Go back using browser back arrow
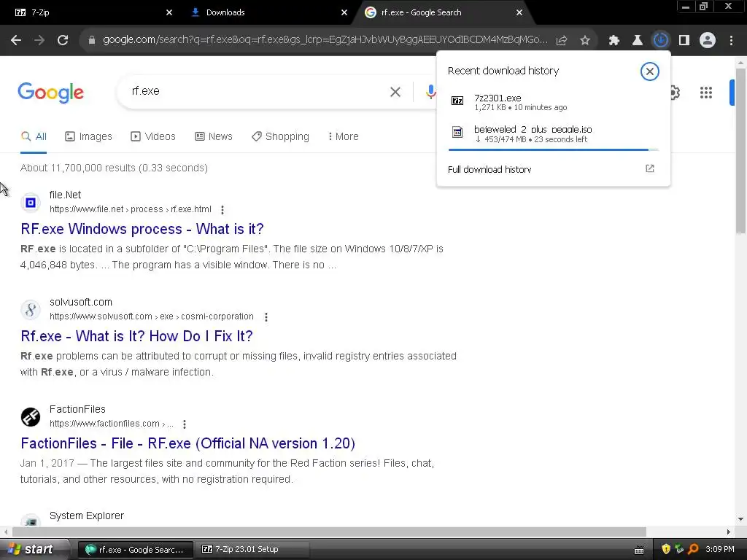Viewport: 747px width, 560px height. coord(16,40)
